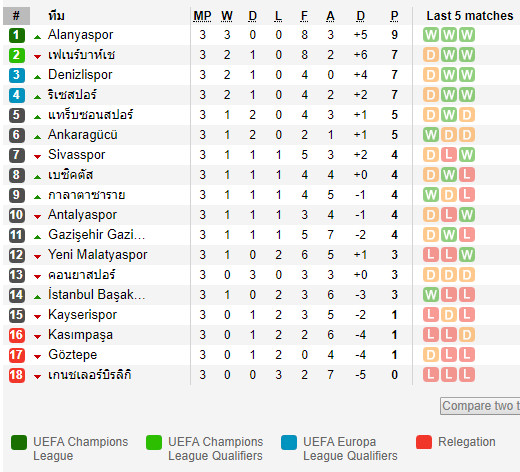Sort by the P points column header
The image size is (520, 472).
[x=394, y=16]
